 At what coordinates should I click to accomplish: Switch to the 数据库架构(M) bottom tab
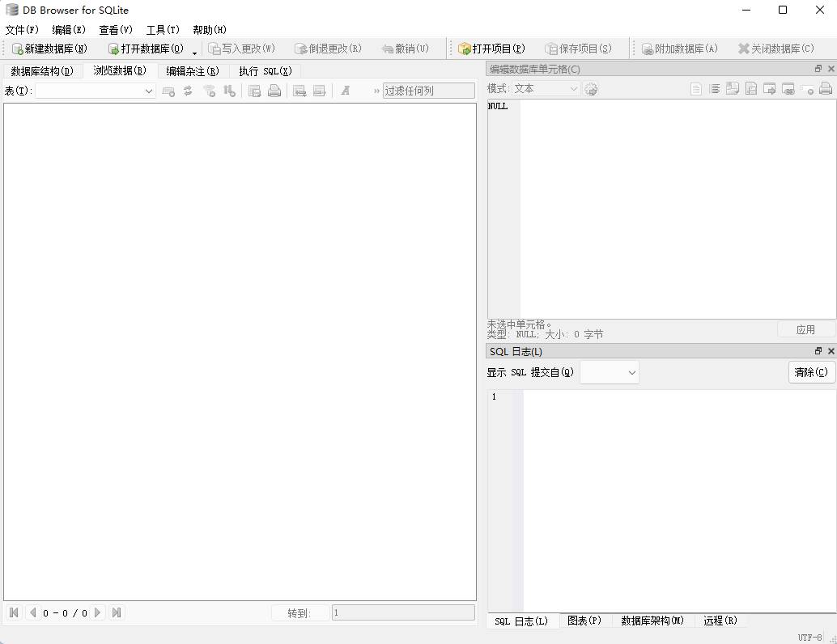click(652, 621)
